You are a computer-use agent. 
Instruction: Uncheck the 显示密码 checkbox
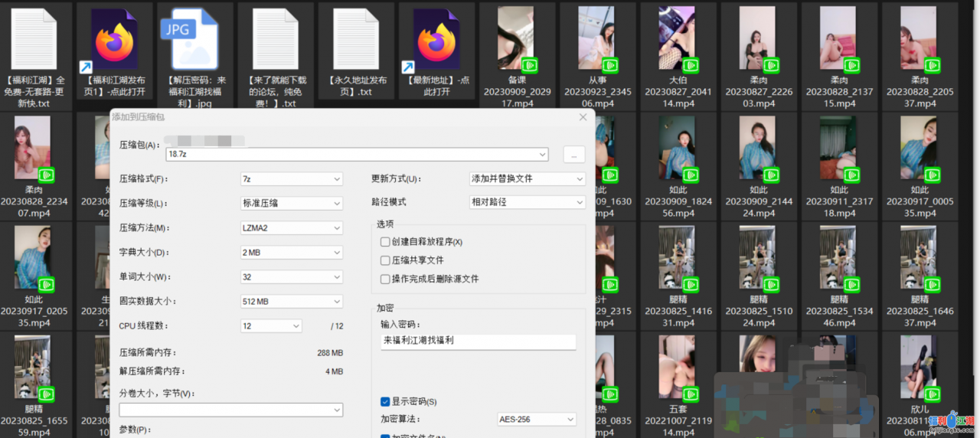pyautogui.click(x=385, y=401)
